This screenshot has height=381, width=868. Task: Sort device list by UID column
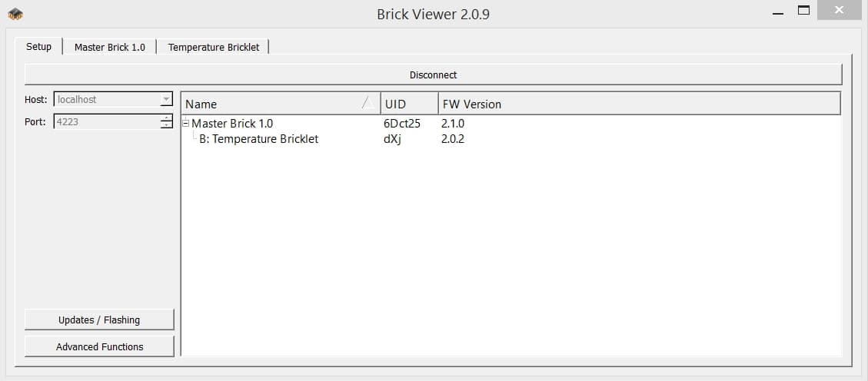pos(409,104)
